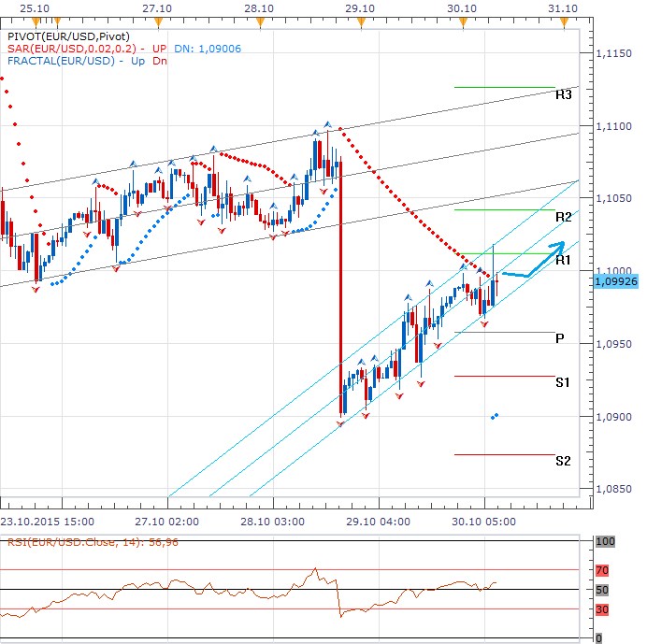Click the P pivot level label
This screenshot has height=644, width=647.
(x=559, y=338)
